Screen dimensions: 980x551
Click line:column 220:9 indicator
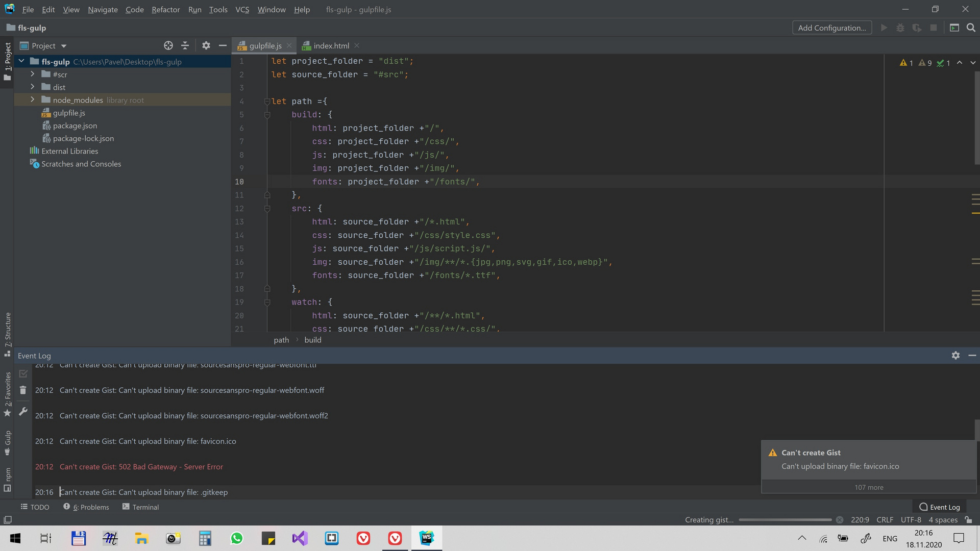pos(860,520)
